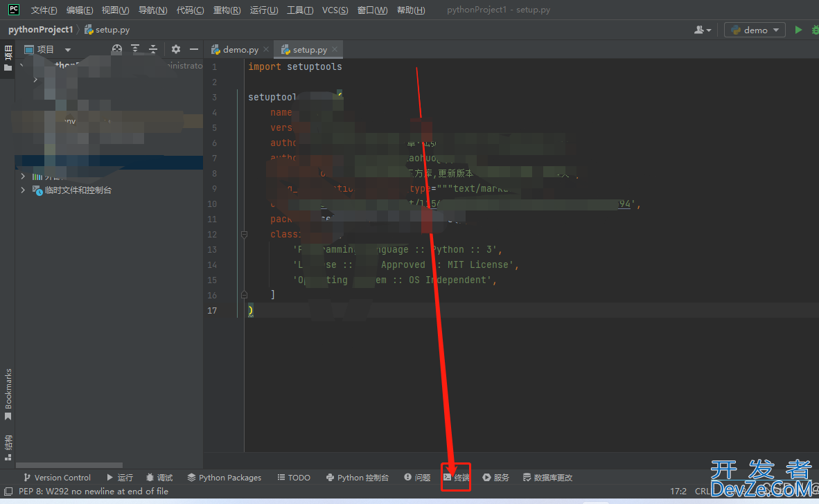Hide the project panel with minus icon
This screenshot has height=504, width=819.
click(x=194, y=49)
